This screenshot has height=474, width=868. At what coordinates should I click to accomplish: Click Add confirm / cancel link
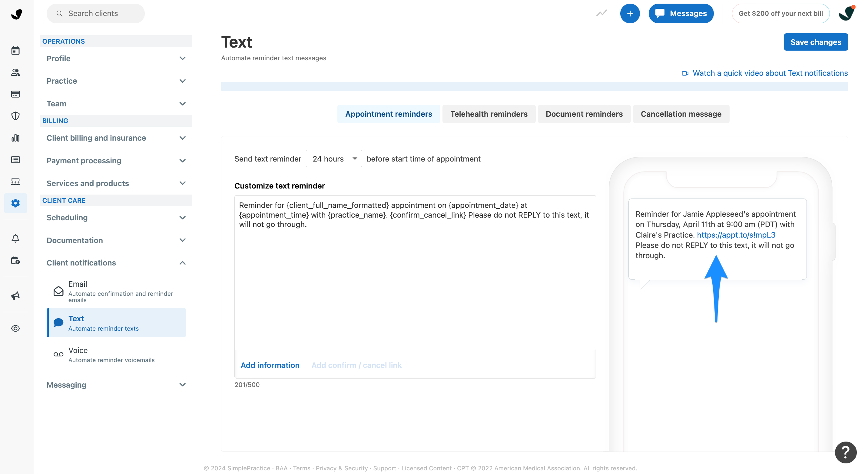pyautogui.click(x=356, y=365)
